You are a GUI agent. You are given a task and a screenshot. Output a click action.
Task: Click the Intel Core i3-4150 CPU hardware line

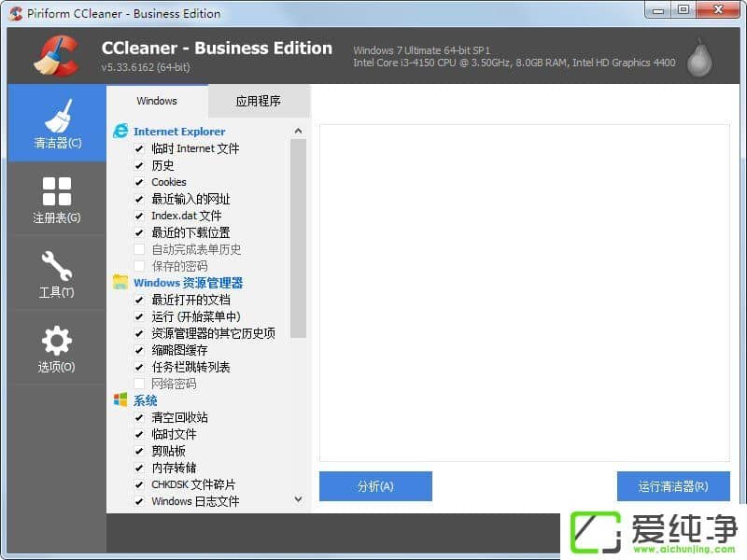tap(514, 63)
